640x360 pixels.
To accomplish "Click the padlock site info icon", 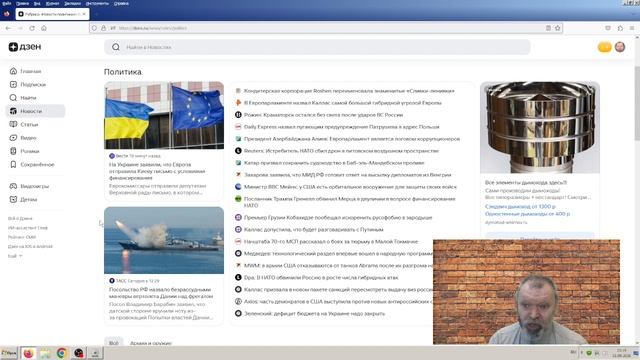I will [103, 28].
